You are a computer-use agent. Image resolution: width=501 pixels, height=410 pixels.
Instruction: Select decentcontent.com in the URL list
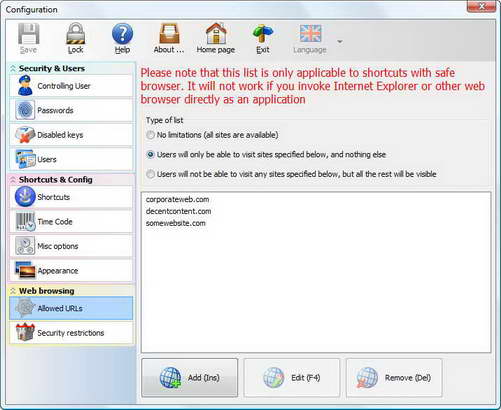click(x=178, y=211)
